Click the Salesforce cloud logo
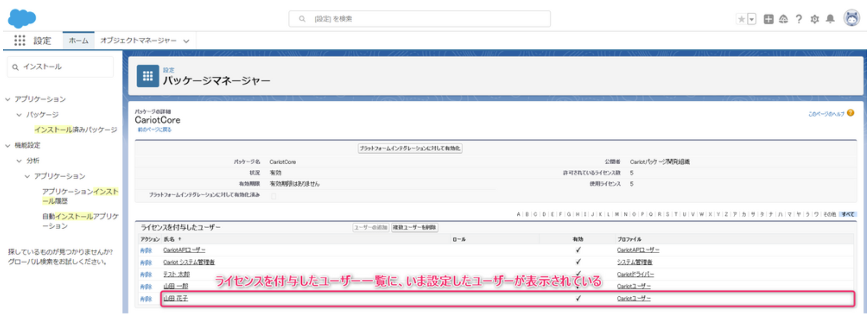 pos(22,18)
